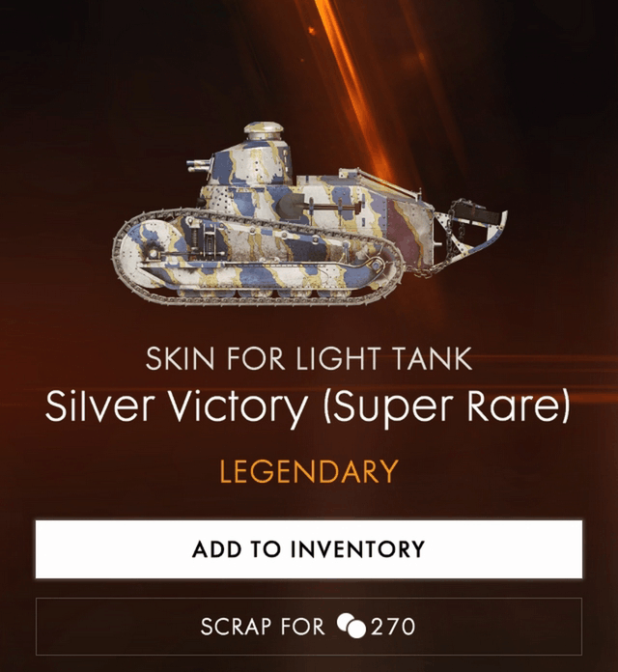Click the scrap coins icon
The width and height of the screenshot is (618, 672).
(x=351, y=627)
